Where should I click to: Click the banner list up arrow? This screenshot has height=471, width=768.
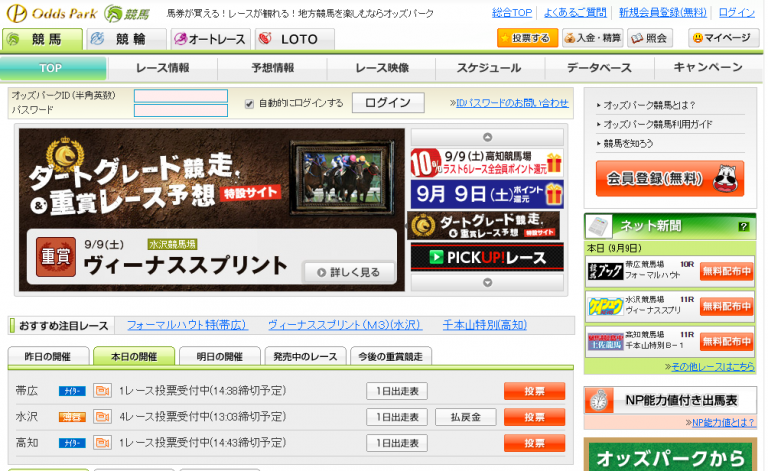click(x=487, y=137)
